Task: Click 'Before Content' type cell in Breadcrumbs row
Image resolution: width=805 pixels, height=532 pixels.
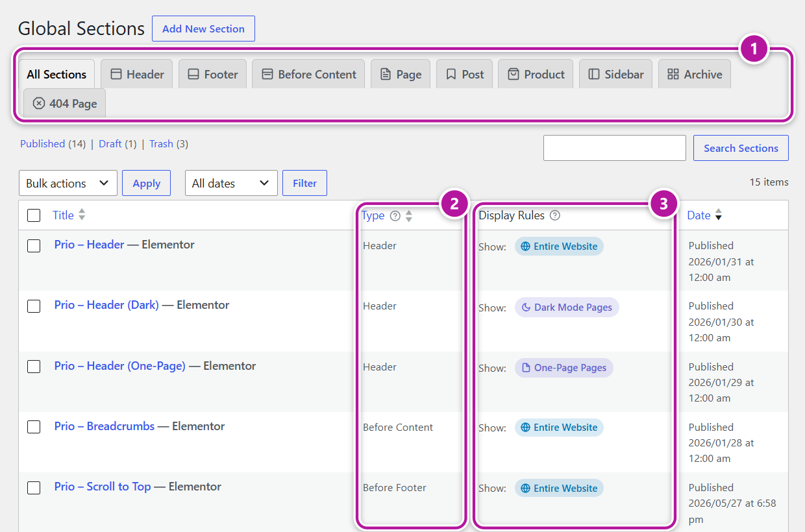Action: point(398,428)
